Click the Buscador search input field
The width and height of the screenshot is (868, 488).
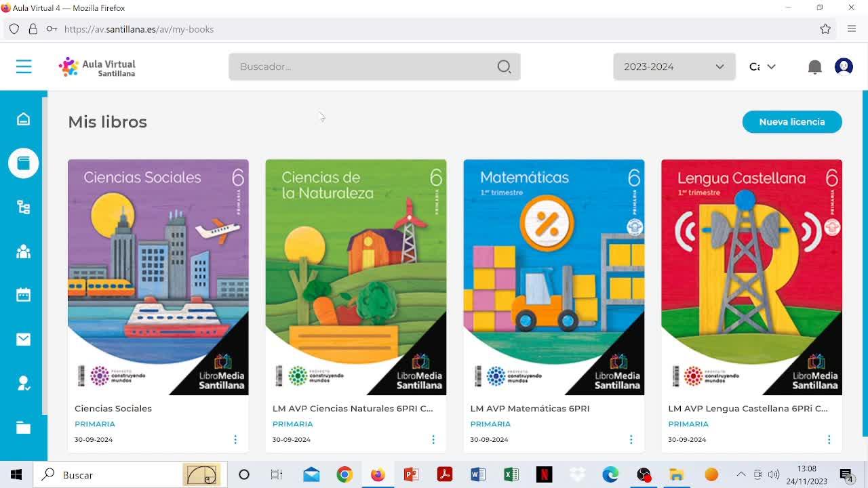pyautogui.click(x=374, y=66)
